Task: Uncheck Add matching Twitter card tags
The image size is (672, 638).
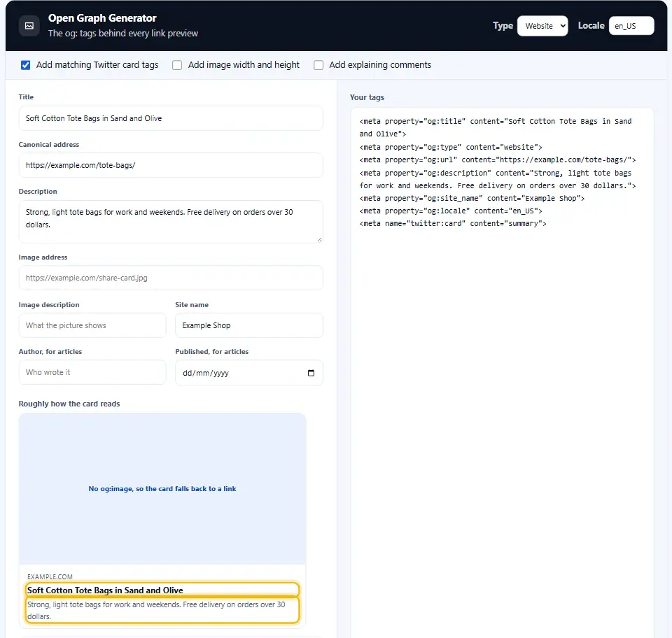Action: (x=26, y=65)
